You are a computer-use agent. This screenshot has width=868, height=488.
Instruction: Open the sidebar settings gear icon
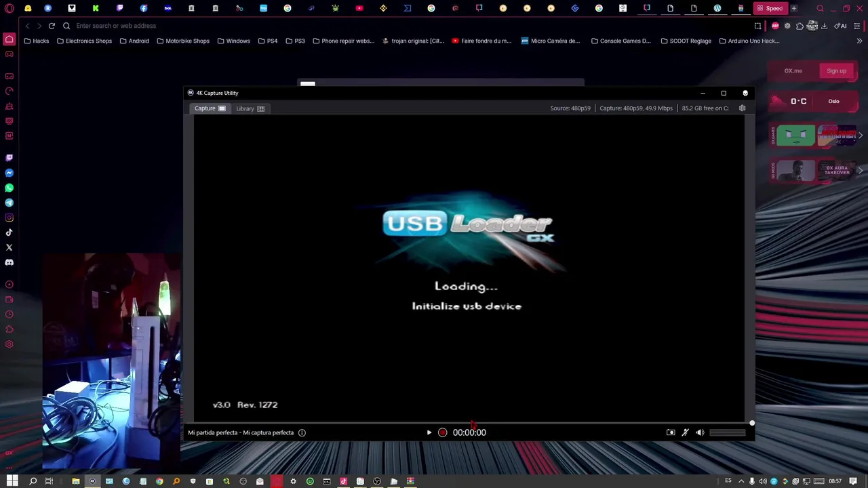point(9,344)
